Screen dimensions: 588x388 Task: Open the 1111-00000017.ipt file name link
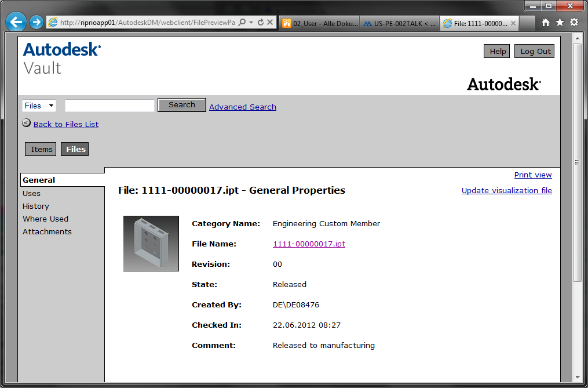tap(309, 244)
